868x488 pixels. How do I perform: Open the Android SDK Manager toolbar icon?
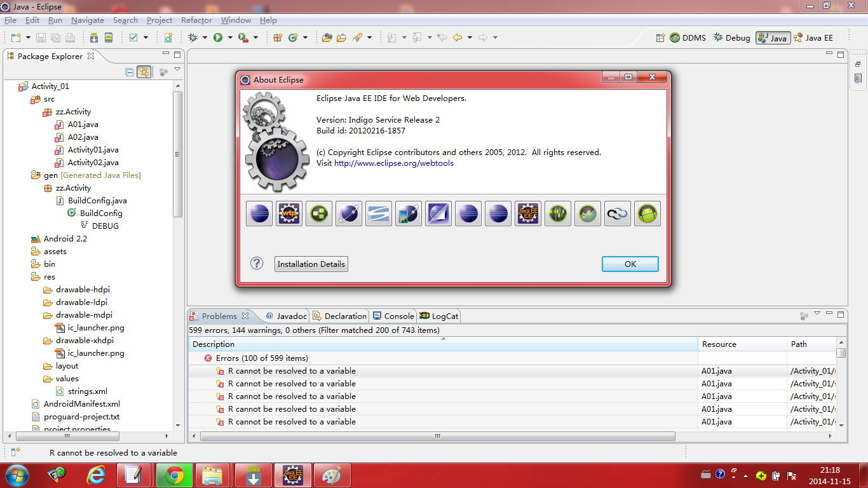(x=94, y=37)
